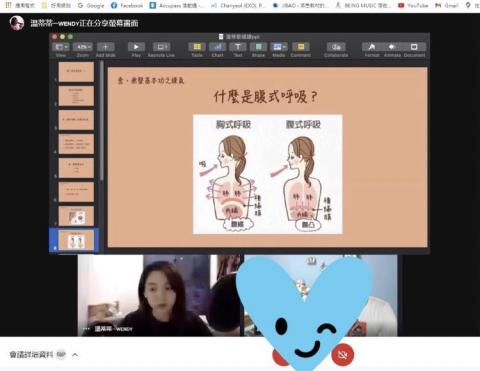The height and width of the screenshot is (371, 480).
Task: Click the 會議詳細資料 meeting details label
Action: coord(31,355)
